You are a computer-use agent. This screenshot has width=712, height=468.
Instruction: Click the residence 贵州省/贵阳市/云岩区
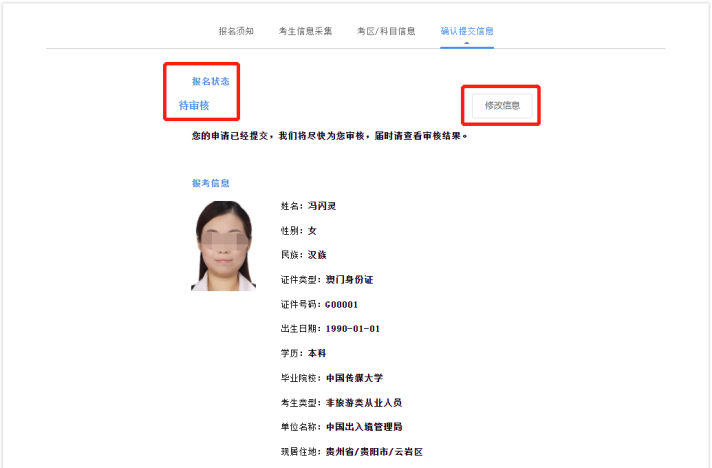374,452
